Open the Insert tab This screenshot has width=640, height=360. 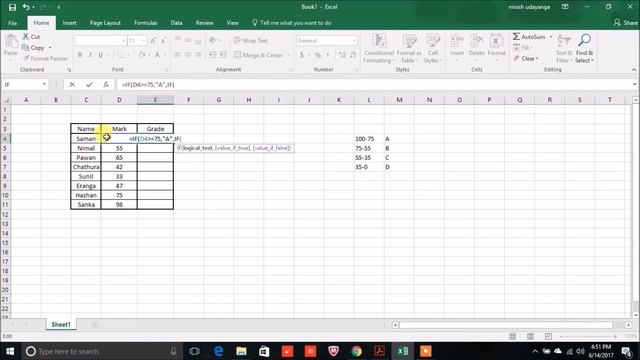(x=69, y=23)
